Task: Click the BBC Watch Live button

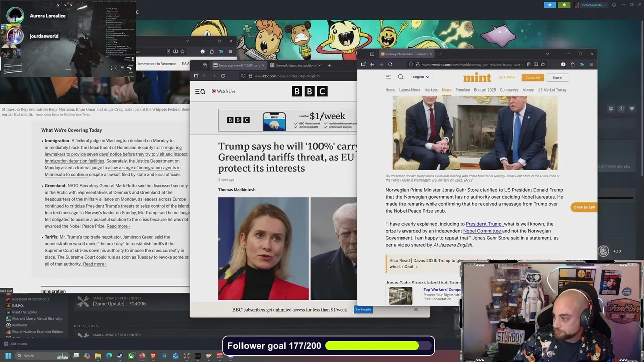Action: [x=223, y=91]
